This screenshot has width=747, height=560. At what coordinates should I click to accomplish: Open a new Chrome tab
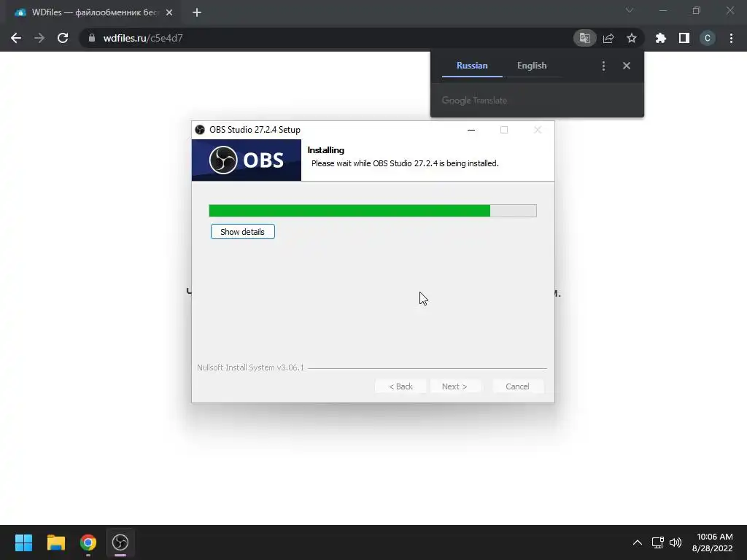pyautogui.click(x=197, y=12)
